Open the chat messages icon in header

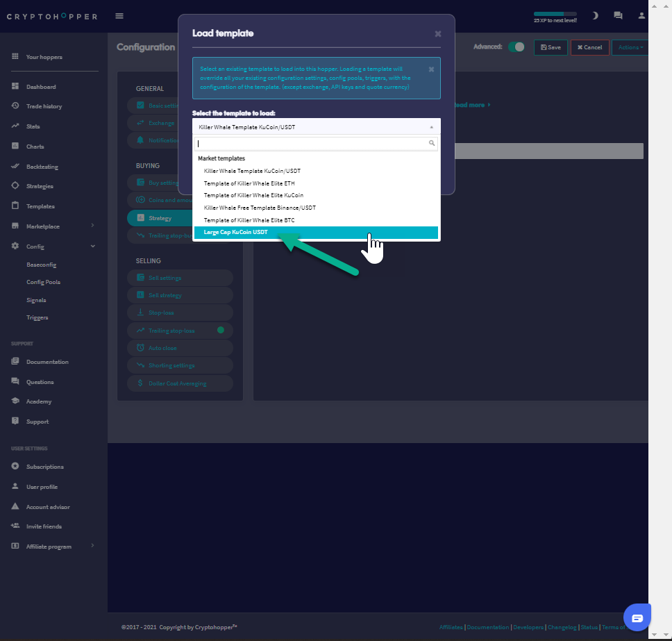pyautogui.click(x=618, y=16)
